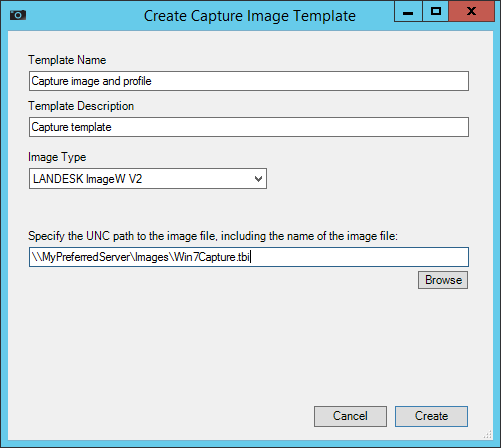Focus the Template Name text field
501x448 pixels.
tap(249, 81)
